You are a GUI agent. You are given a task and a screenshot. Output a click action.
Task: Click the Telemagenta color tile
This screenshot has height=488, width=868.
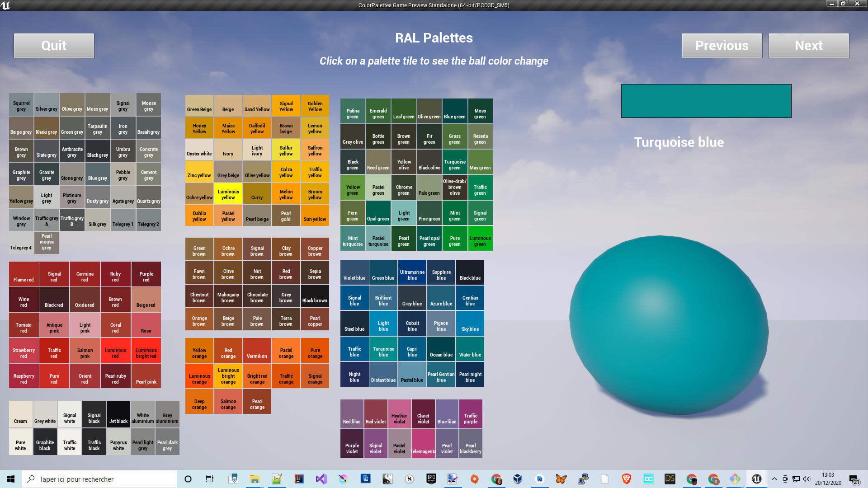click(423, 444)
